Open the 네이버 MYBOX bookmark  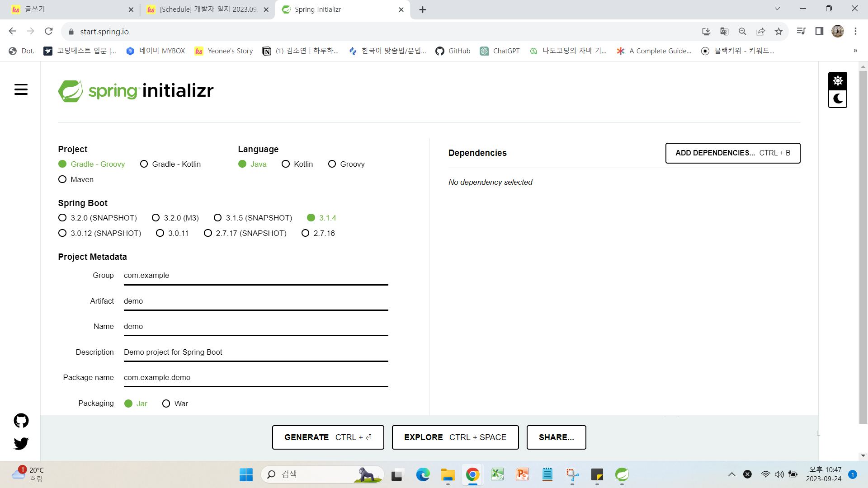point(156,51)
